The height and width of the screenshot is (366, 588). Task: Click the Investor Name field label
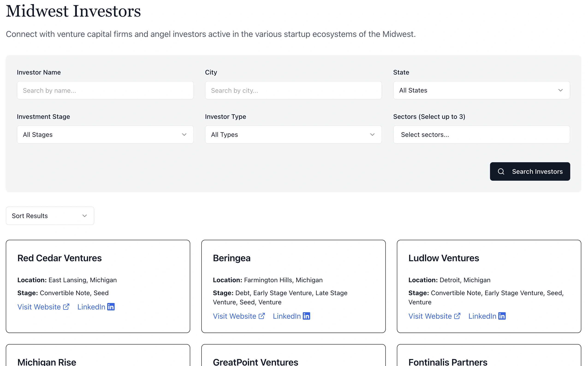39,72
